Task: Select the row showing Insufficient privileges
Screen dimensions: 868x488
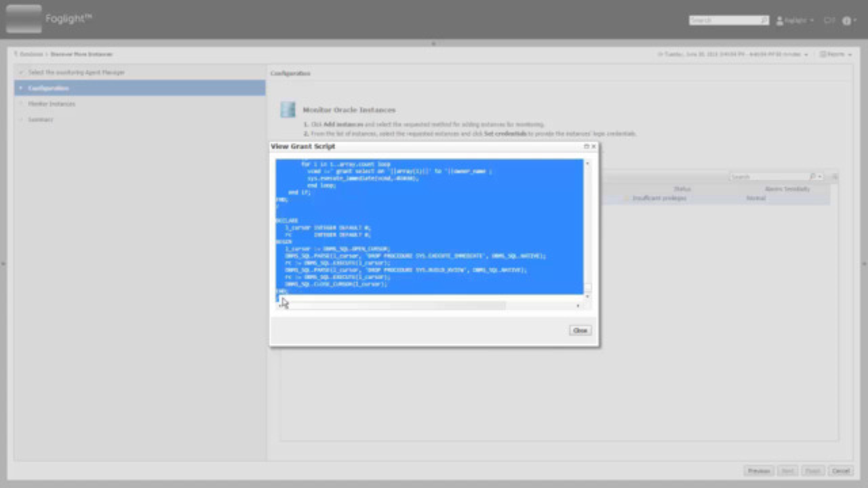Action: point(660,198)
